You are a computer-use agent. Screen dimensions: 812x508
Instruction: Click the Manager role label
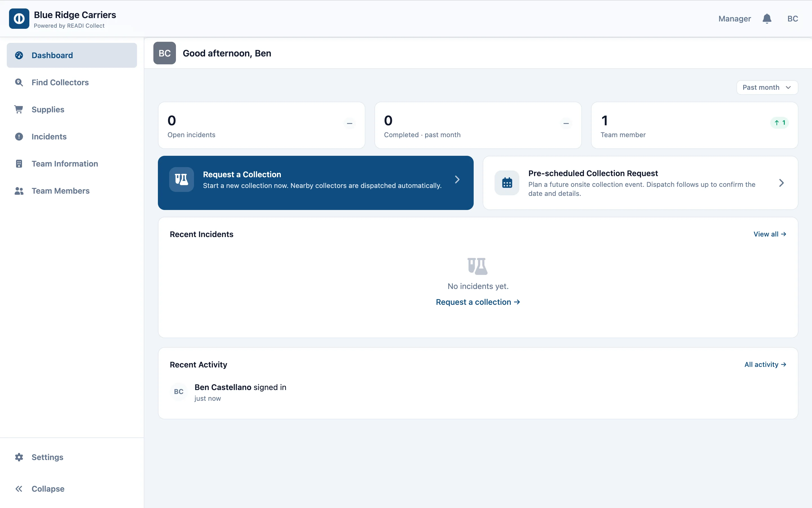coord(734,18)
